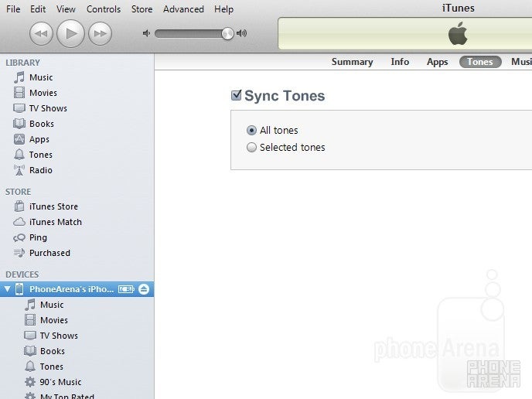The height and width of the screenshot is (399, 532).
Task: Click the selected Tones tab
Action: 480,62
